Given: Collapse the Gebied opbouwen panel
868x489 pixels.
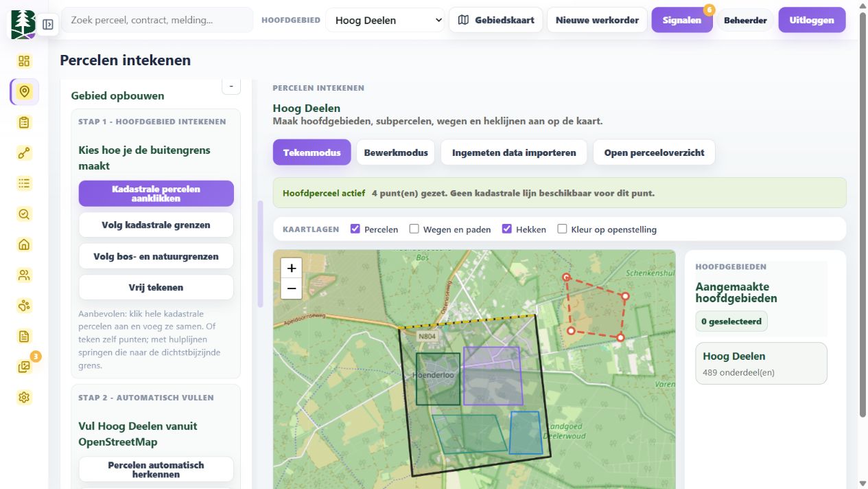Looking at the screenshot, I should 231,86.
